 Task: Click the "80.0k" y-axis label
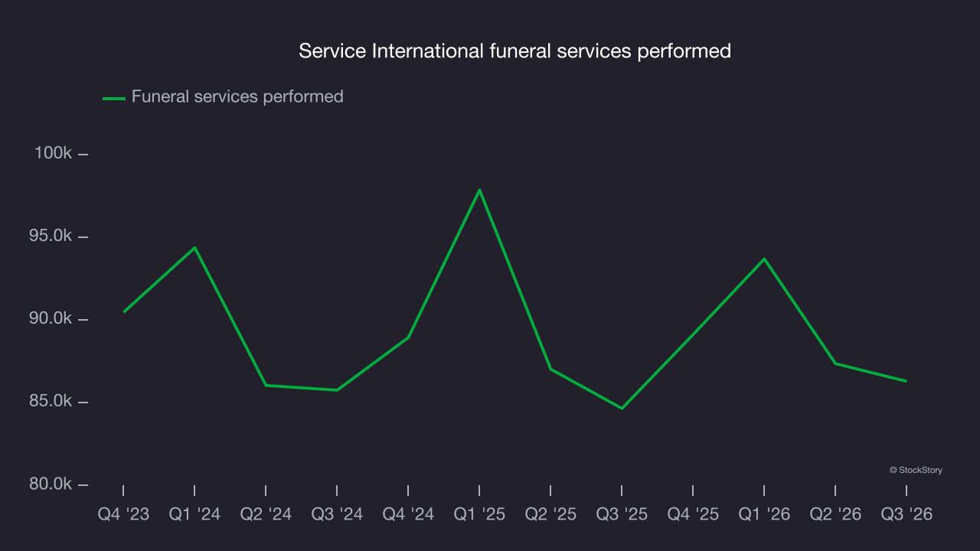[x=51, y=484]
